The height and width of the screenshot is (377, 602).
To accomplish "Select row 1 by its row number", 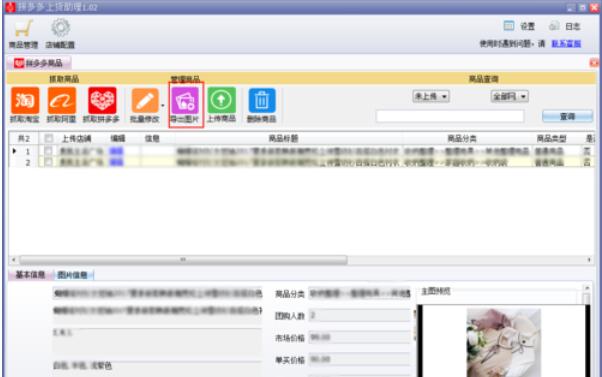I will click(x=27, y=151).
